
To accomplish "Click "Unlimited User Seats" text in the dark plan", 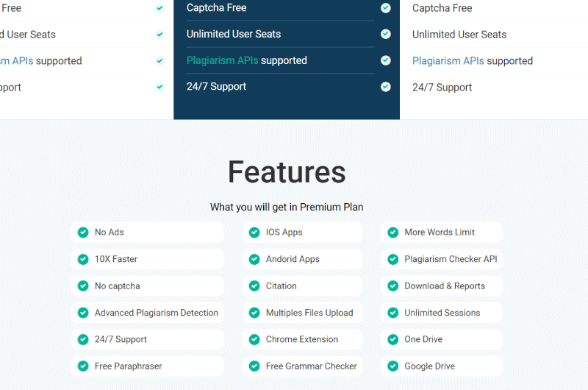I will (x=234, y=34).
